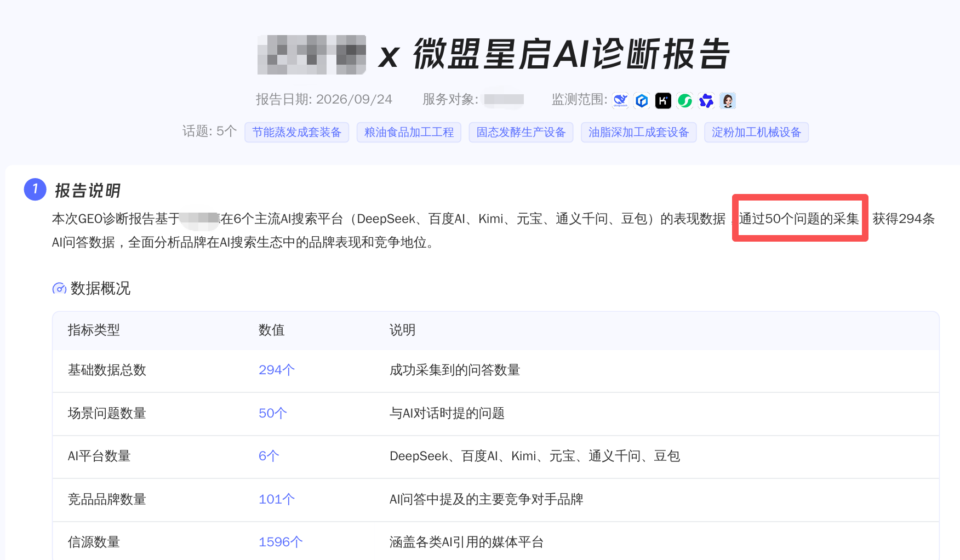The height and width of the screenshot is (560, 960).
Task: Click the 成功采集到的问答数量 description
Action: point(455,370)
